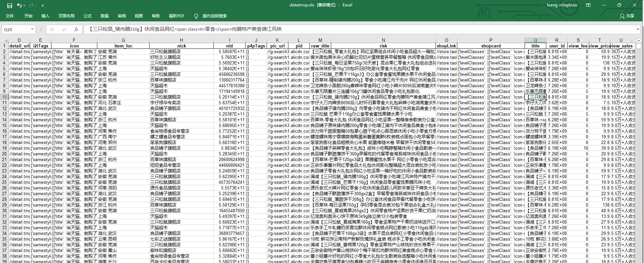
Task: Open the Undo history dropdown arrow
Action: [x=25, y=5]
